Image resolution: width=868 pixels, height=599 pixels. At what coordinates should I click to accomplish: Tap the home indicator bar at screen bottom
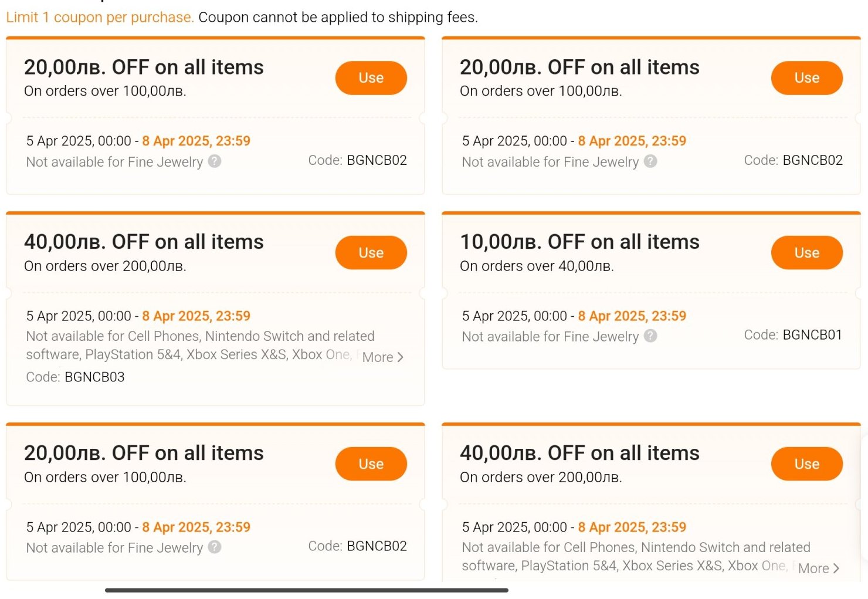pyautogui.click(x=306, y=590)
